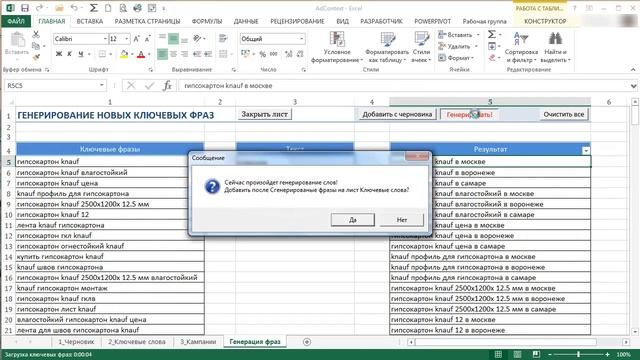Switch to the ФОРМУЛЫ tab

(x=207, y=21)
